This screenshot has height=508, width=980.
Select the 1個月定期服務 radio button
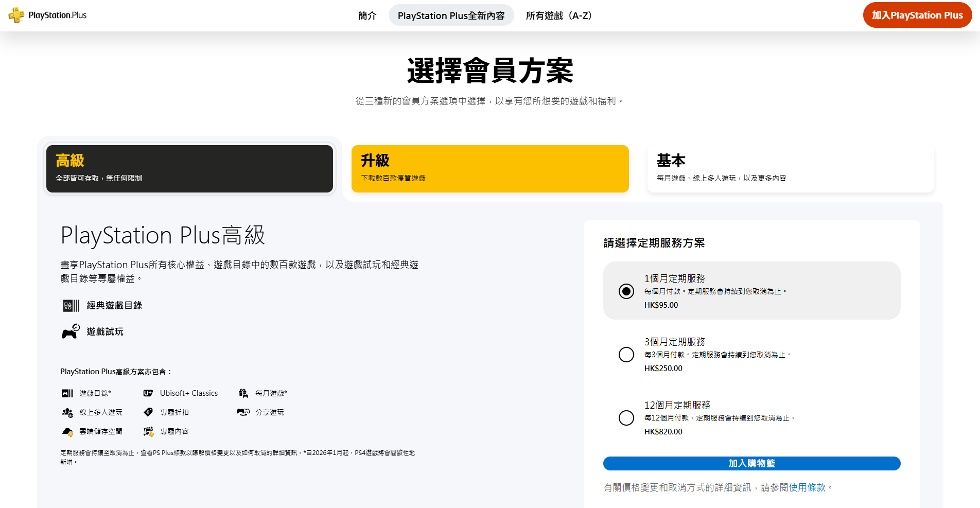[626, 291]
